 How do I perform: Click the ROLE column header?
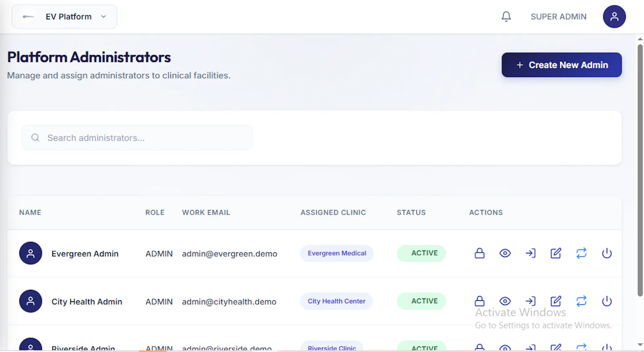[155, 212]
